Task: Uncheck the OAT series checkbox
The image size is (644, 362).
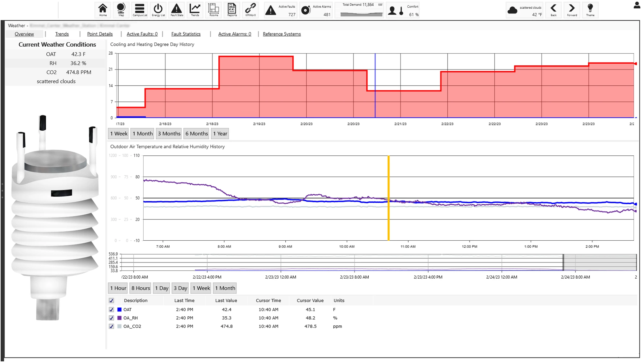Action: point(111,310)
